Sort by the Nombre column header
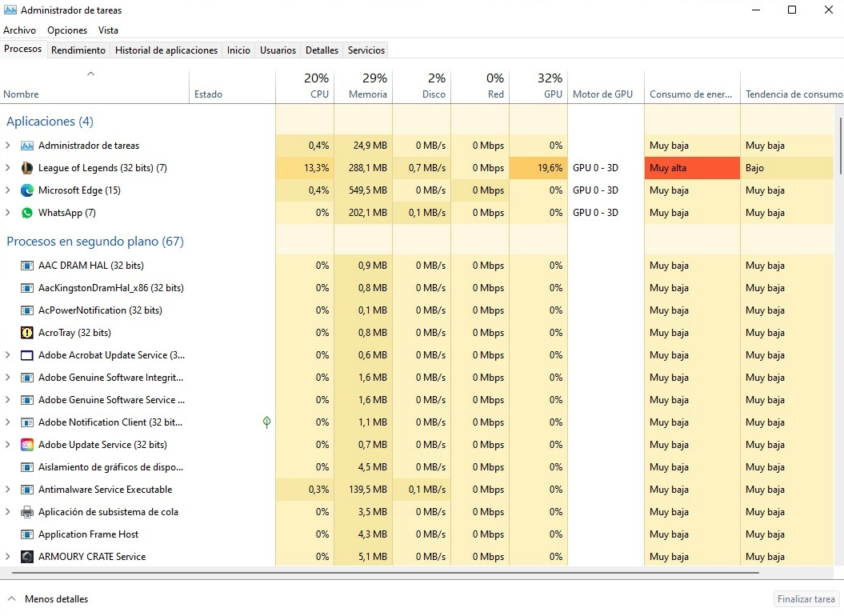844x616 pixels. click(94, 86)
